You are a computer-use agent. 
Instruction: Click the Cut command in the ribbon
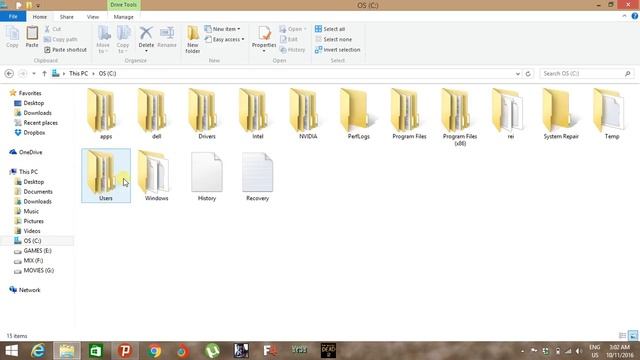click(x=52, y=29)
